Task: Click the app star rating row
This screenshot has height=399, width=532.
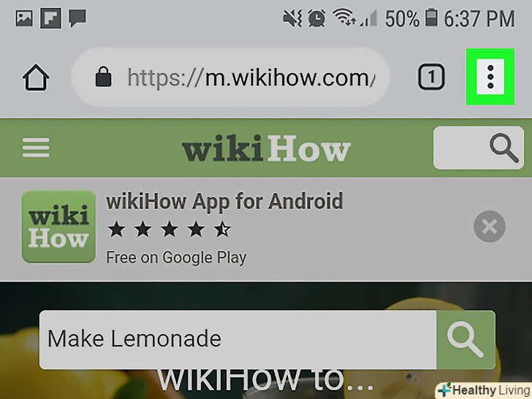Action: [170, 229]
